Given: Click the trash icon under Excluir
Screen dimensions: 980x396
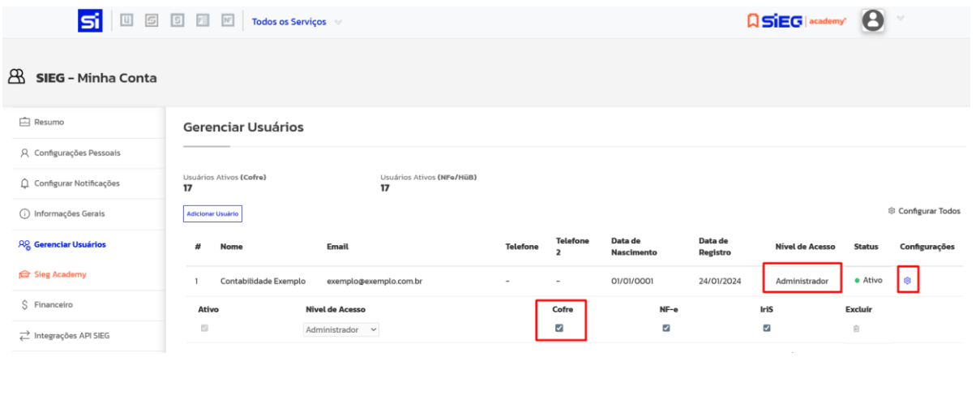Looking at the screenshot, I should pos(855,329).
